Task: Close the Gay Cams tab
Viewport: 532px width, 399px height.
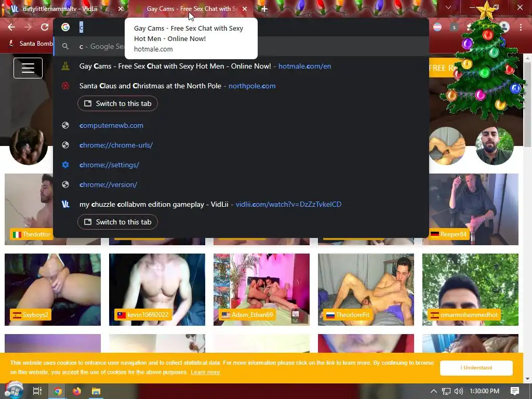Action: pyautogui.click(x=245, y=9)
